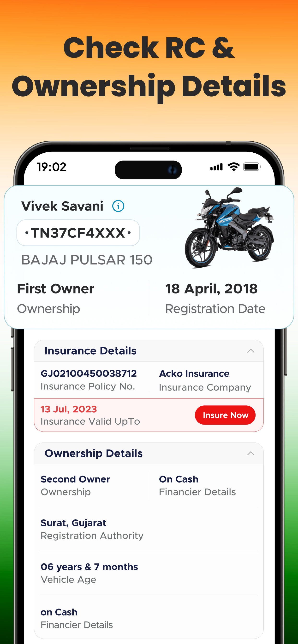Tap the cellular signal bars icon
This screenshot has width=298, height=644.
216,167
